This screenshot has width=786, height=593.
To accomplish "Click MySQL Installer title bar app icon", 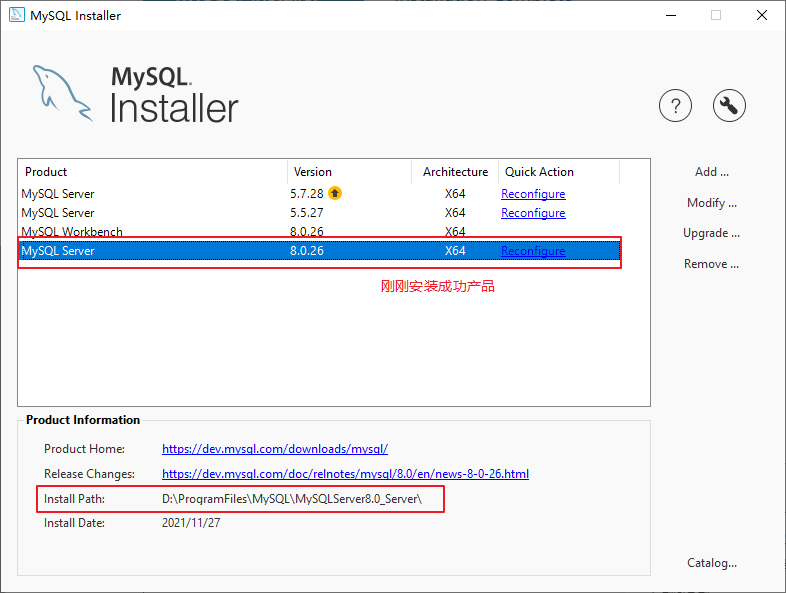I will click(x=17, y=15).
